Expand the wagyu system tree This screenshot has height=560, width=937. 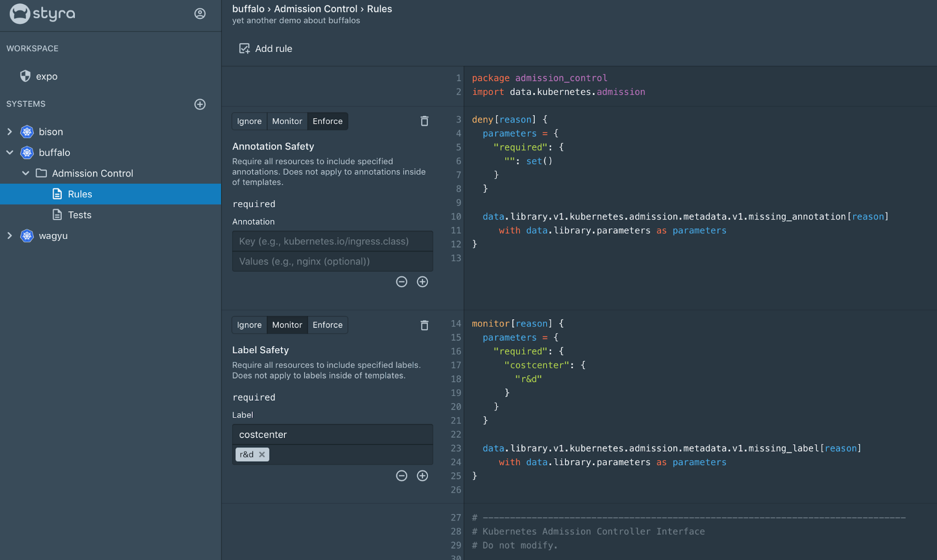(x=9, y=236)
